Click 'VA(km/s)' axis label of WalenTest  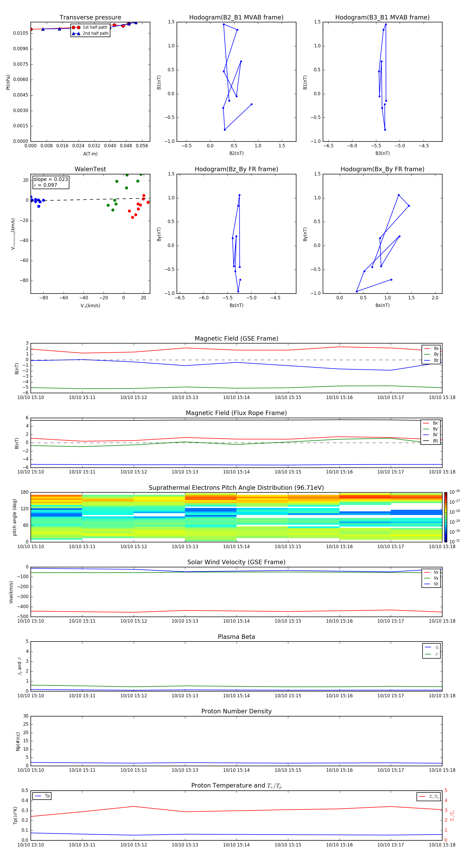point(90,306)
